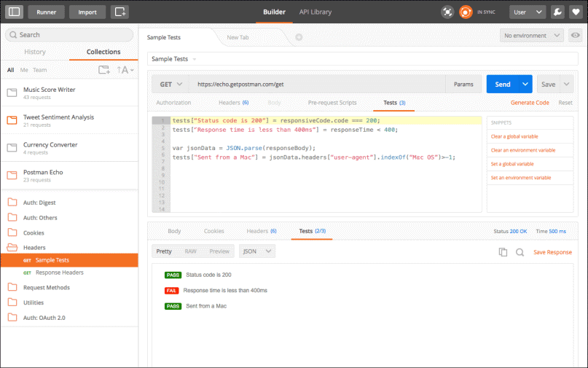
Task: Copy response using the copy icon
Action: pyautogui.click(x=503, y=251)
